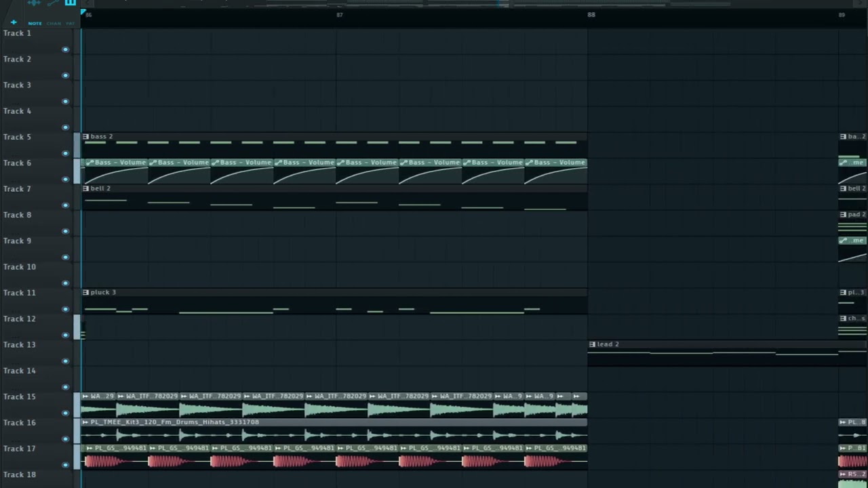Click bar 86 on the timeline ruler

pyautogui.click(x=90, y=15)
